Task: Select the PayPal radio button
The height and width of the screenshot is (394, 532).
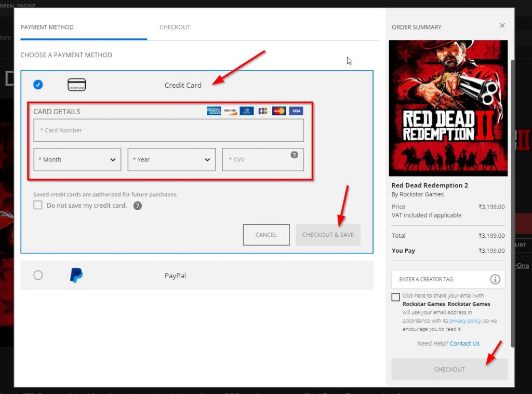Action: pyautogui.click(x=38, y=275)
